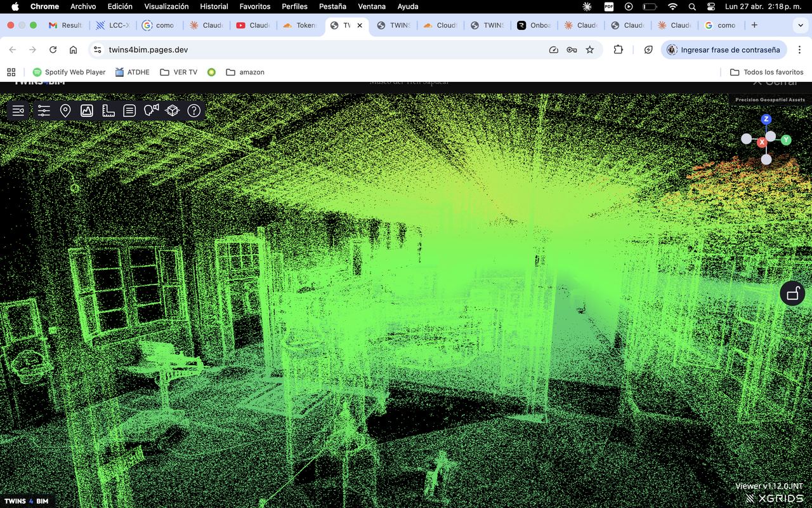The width and height of the screenshot is (812, 508).
Task: Click the Ingresar frase de contraseña button
Action: point(724,50)
